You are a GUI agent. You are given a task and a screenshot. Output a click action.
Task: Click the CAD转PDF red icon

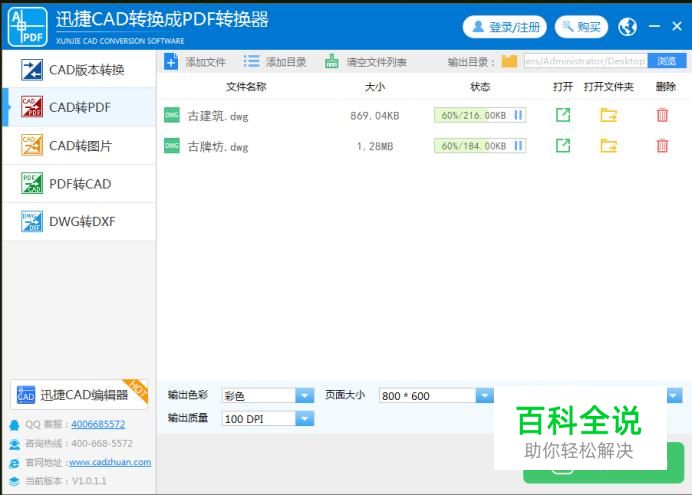(x=32, y=107)
